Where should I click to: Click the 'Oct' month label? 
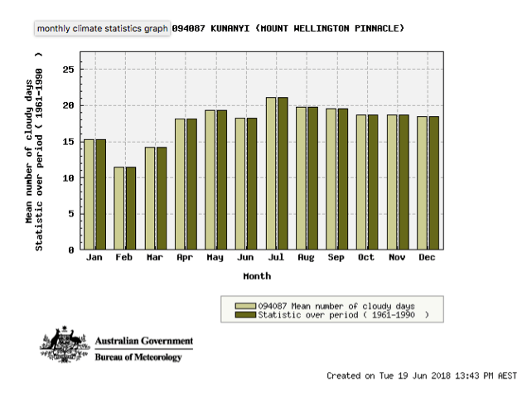click(366, 257)
